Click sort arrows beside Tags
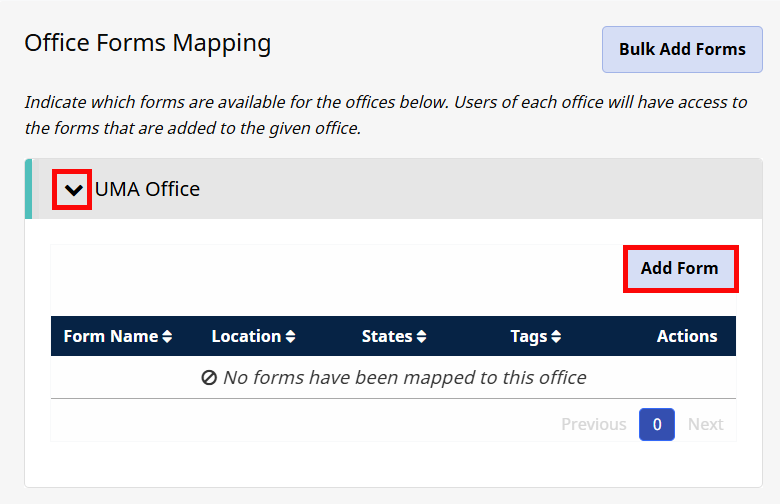Screen dimensions: 780x504 (x=556, y=337)
